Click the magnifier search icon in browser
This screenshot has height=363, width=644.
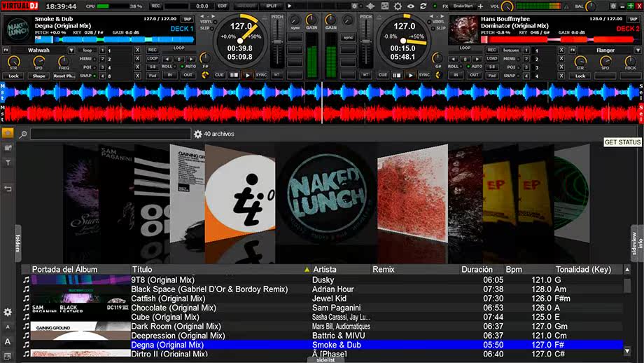coord(23,134)
